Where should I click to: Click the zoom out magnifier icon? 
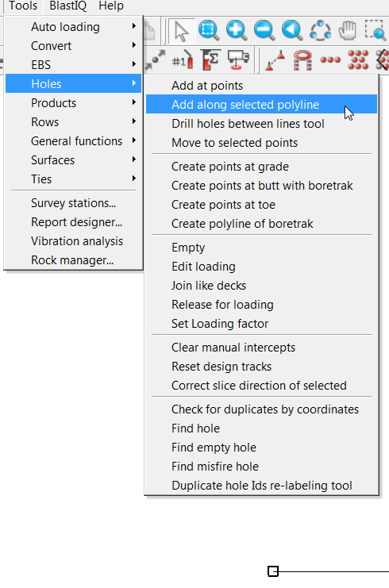pyautogui.click(x=264, y=30)
